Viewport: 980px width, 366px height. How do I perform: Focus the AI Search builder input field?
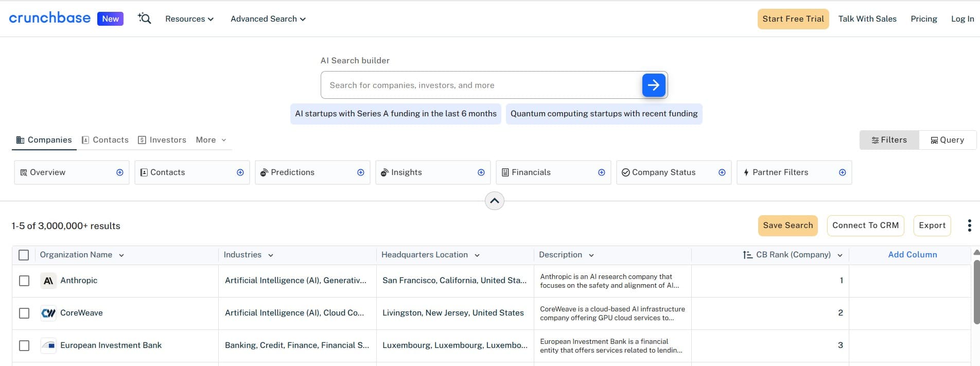click(481, 85)
